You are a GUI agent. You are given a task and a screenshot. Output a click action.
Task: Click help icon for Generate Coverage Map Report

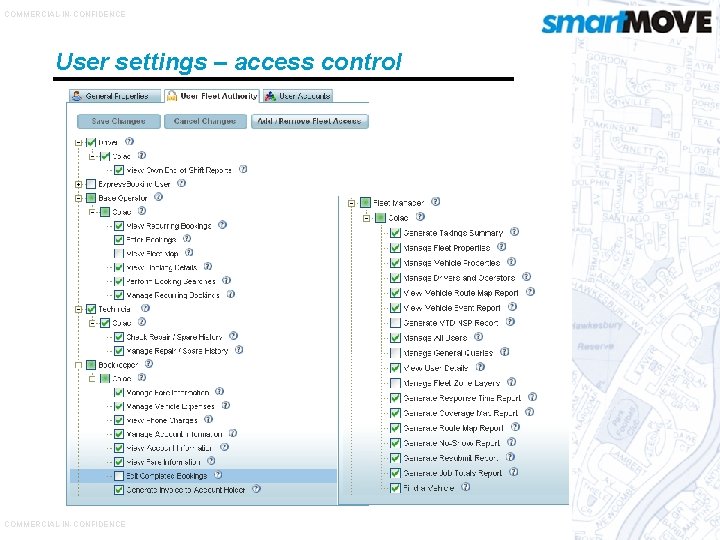[x=529, y=412]
